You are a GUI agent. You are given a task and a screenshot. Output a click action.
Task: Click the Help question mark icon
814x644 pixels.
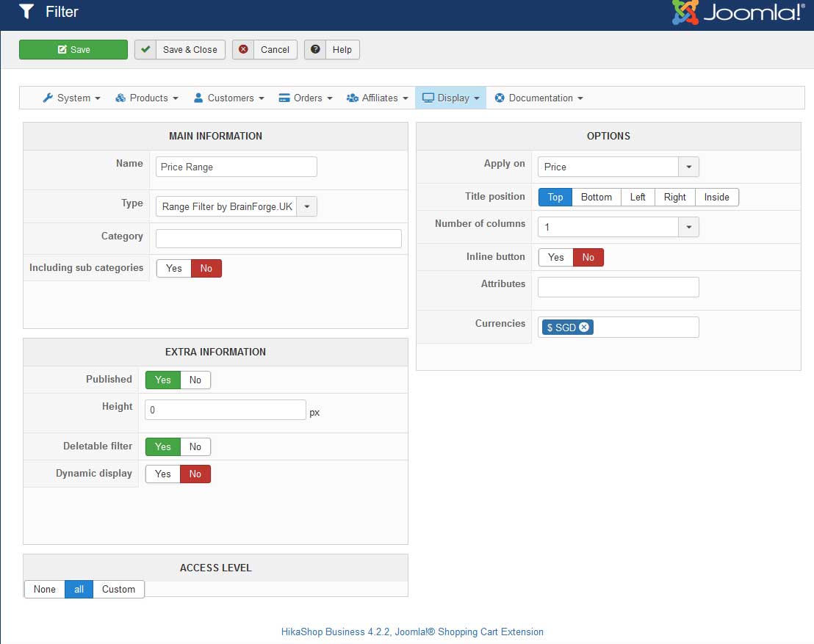[x=315, y=49]
